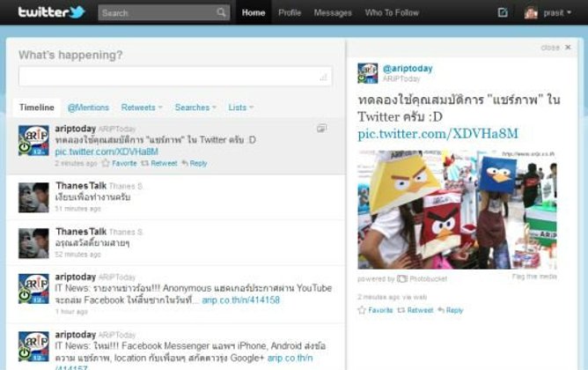Image resolution: width=588 pixels, height=370 pixels.
Task: Click ThanesTalk name on 52 minutes ago tweet
Action: click(x=81, y=231)
